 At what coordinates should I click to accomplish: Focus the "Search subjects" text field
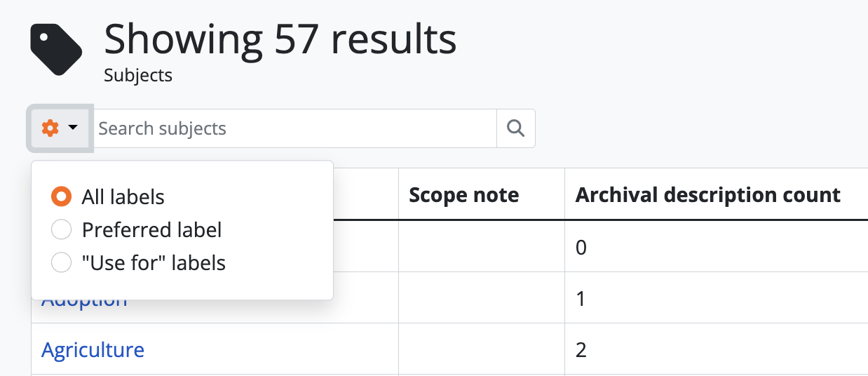294,128
